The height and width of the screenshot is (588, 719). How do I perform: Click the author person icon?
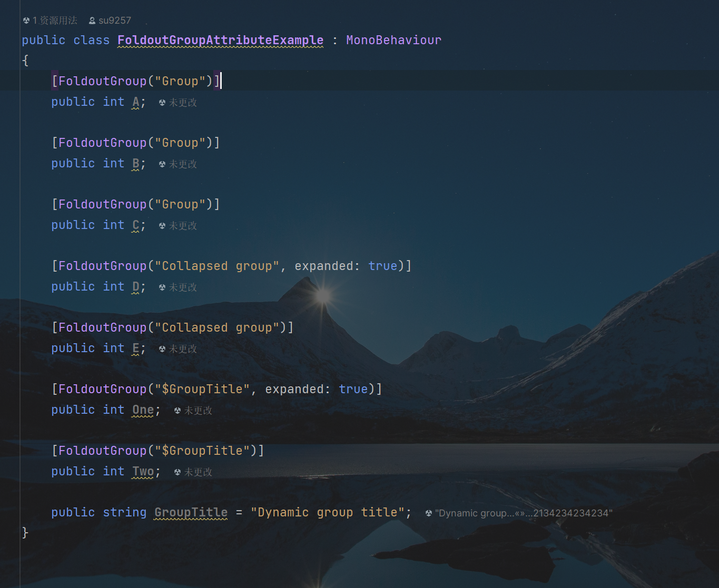coord(92,21)
